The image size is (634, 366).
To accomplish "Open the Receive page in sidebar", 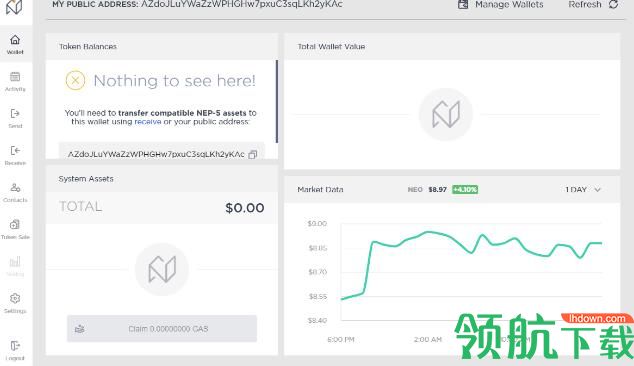I will [x=15, y=155].
